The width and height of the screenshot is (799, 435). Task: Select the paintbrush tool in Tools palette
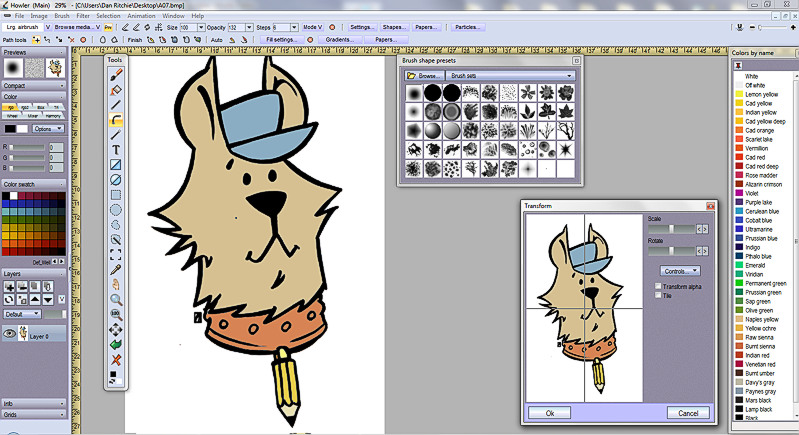116,74
